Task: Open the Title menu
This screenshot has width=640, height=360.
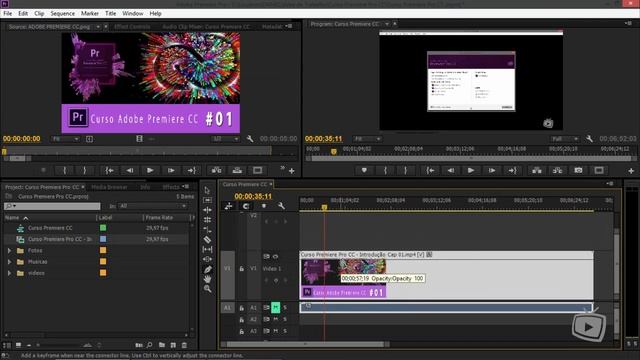Action: [111, 13]
